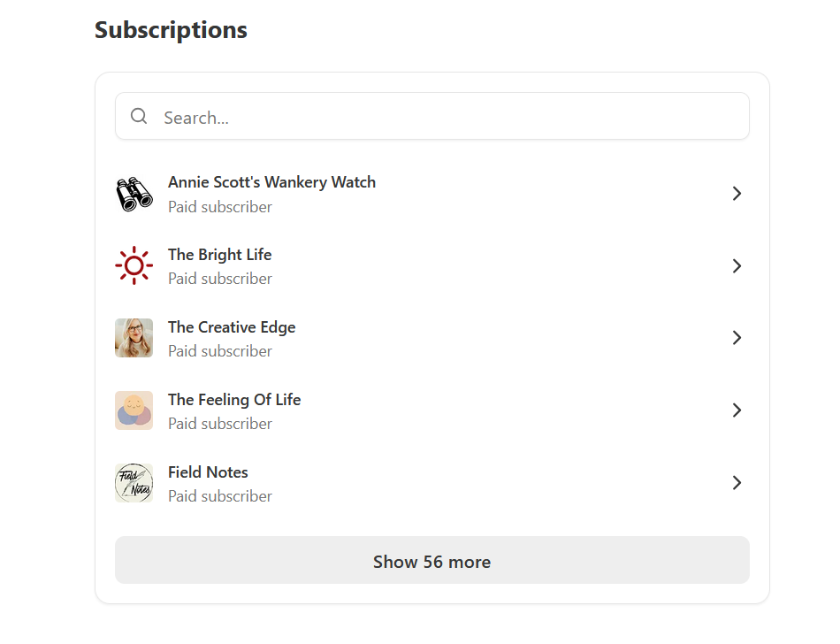Open Field Notes chevron arrow
The width and height of the screenshot is (840, 644).
737,483
